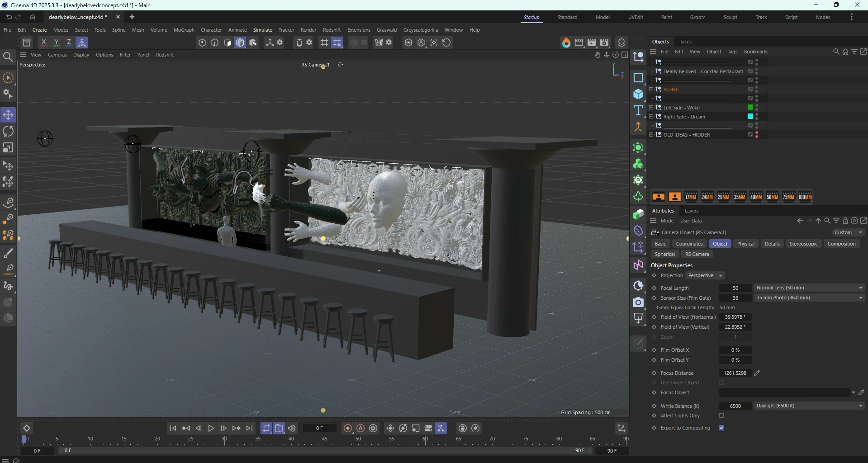Select the Move tool in left toolbar
The width and height of the screenshot is (868, 463).
click(x=8, y=115)
